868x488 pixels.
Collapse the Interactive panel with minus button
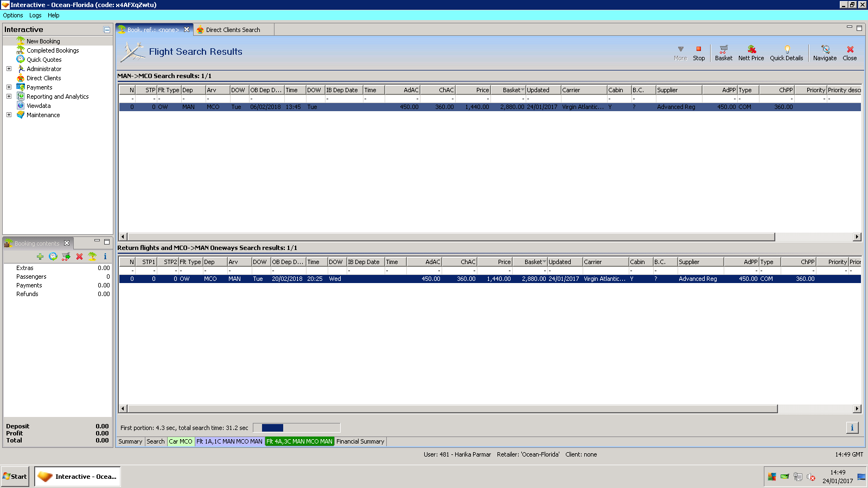pos(107,30)
